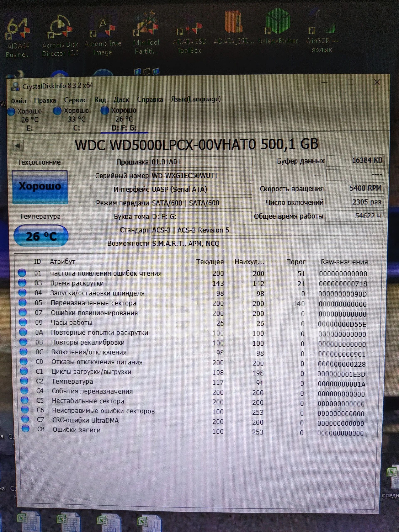Image resolution: width=399 pixels, height=532 pixels.
Task: Open the Справка menu
Action: click(x=150, y=99)
